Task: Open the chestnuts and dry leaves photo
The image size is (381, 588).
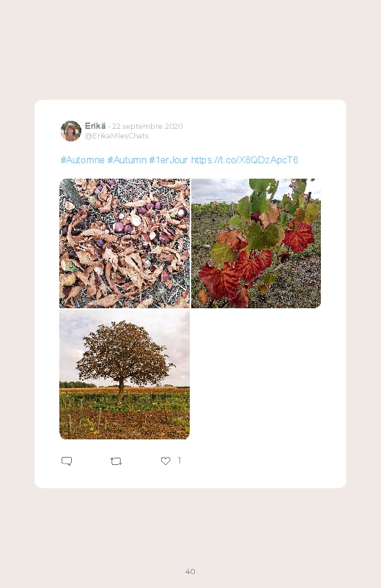Action: tap(125, 243)
